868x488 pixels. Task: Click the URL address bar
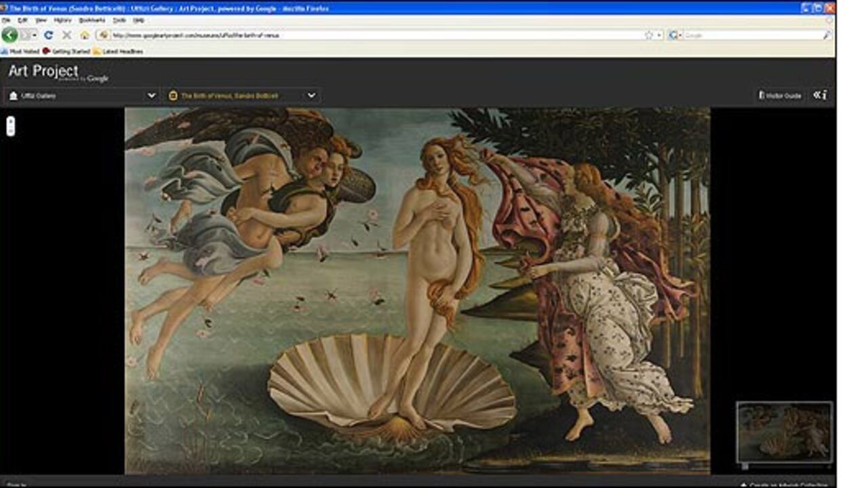click(373, 35)
